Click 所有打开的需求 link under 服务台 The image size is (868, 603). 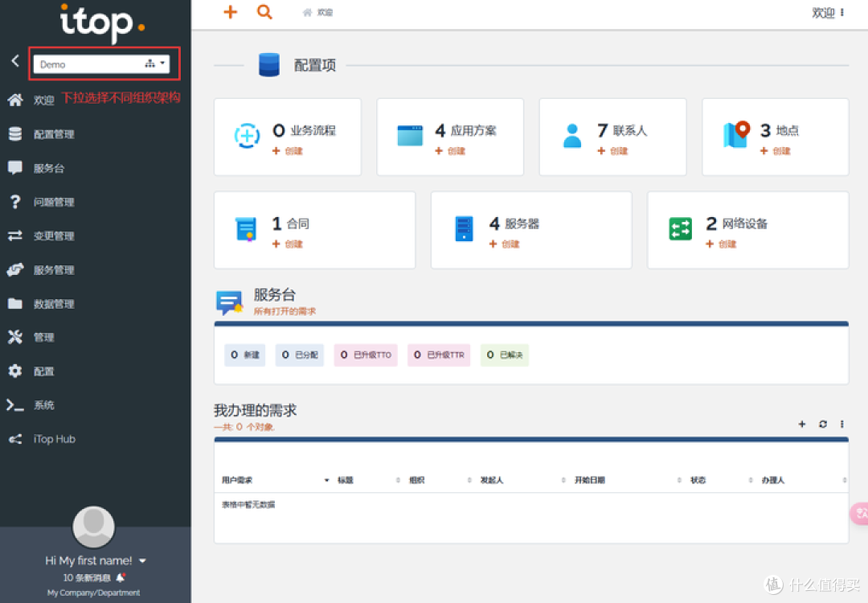[x=285, y=311]
